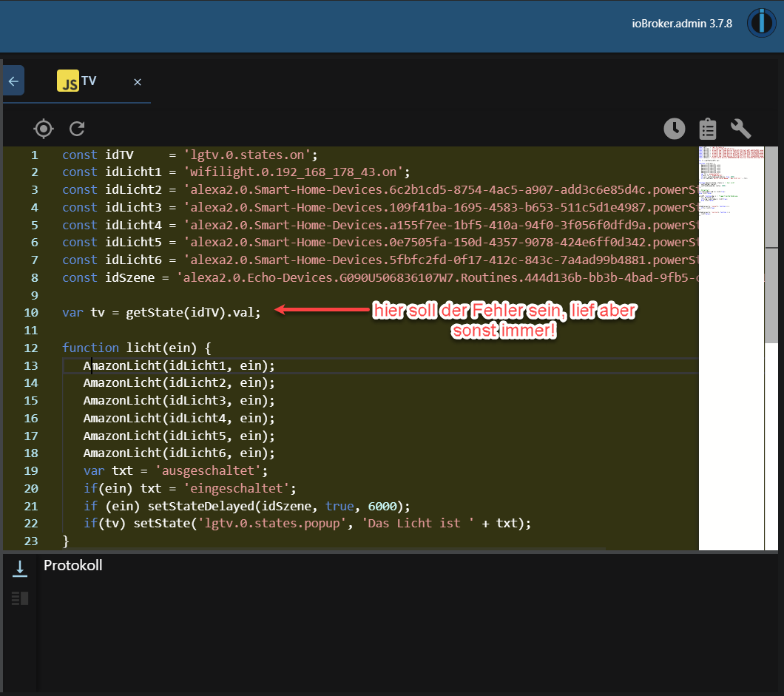784x696 pixels.
Task: Open script settings wrench icon
Action: click(x=740, y=129)
